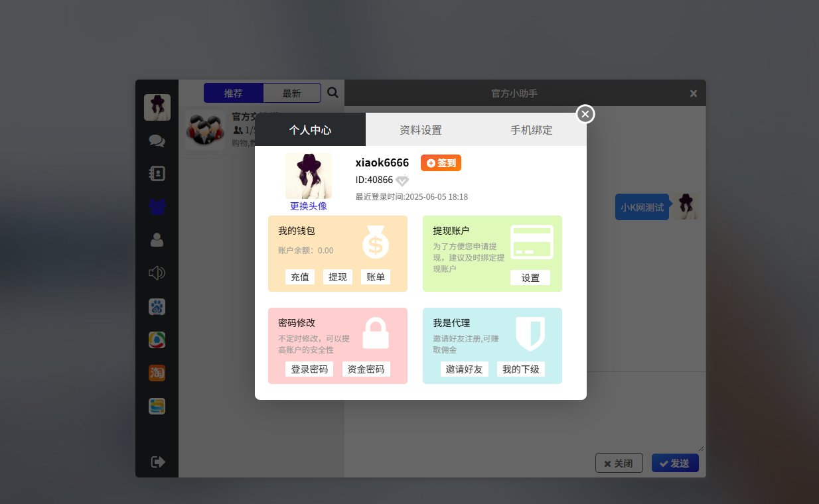Click the profile avatar picture in popup
Viewport: 819px width, 504px height.
[309, 176]
